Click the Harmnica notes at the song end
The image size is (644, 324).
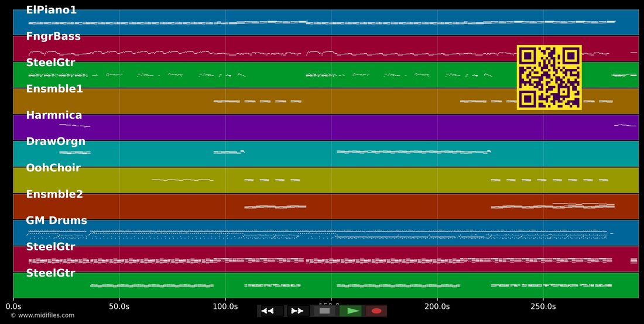click(x=625, y=125)
